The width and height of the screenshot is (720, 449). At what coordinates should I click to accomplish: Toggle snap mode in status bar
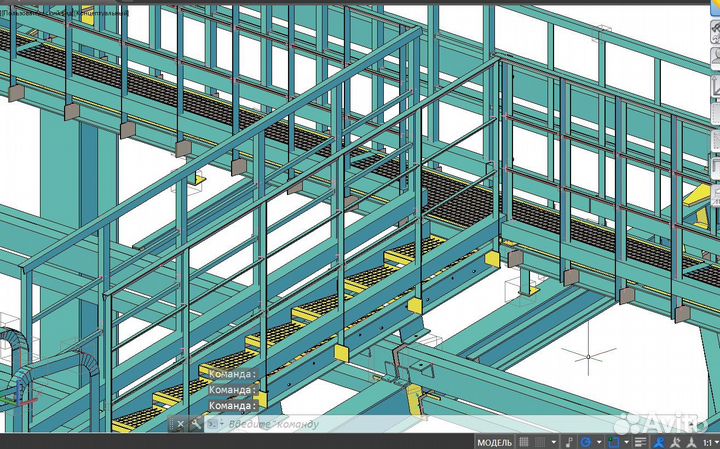point(540,442)
